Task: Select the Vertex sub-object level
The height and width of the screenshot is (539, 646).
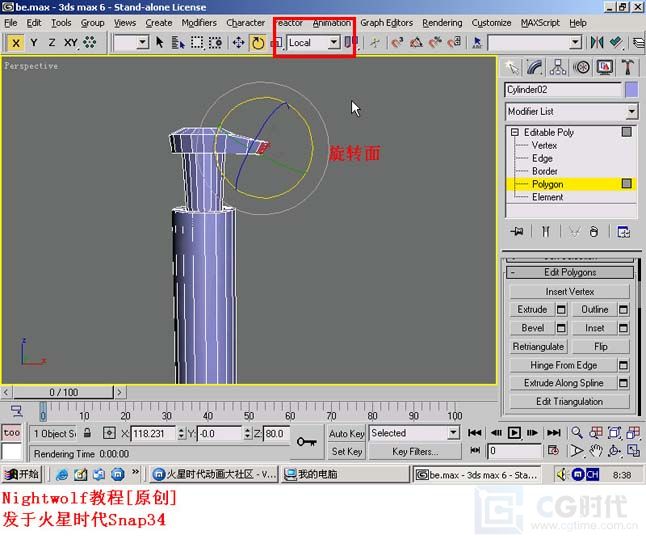Action: coord(544,145)
